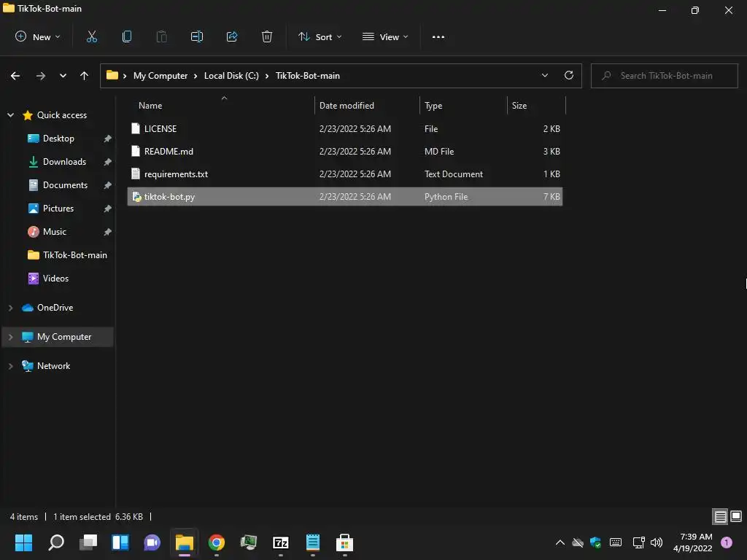Open Pictures in Quick access
The height and width of the screenshot is (560, 747).
58,209
